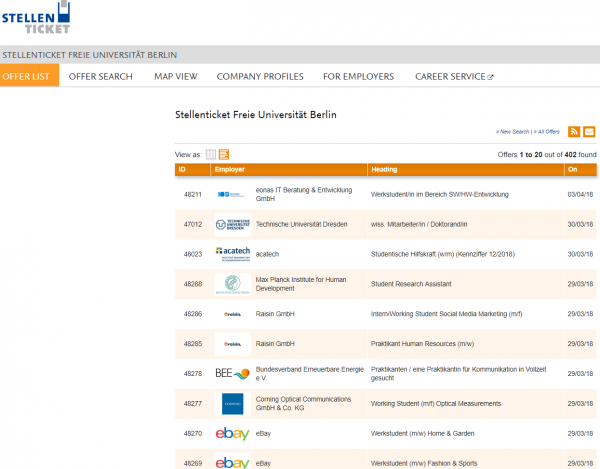
Task: Open Working Student Optical Measurements offer
Action: pos(436,404)
